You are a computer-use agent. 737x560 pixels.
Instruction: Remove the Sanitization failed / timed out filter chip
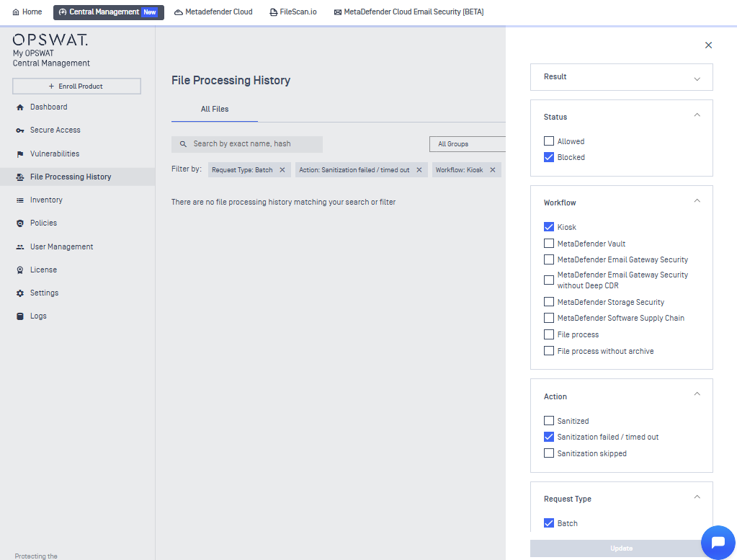[419, 170]
